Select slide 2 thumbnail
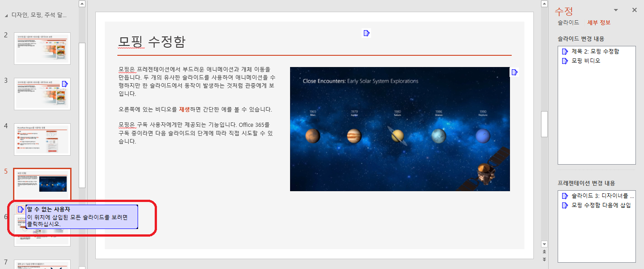The image size is (644, 269). pyautogui.click(x=42, y=49)
